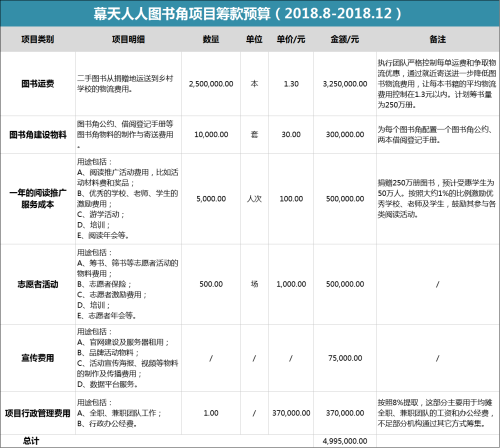Select the 项目行政管理费用 row label

38,413
